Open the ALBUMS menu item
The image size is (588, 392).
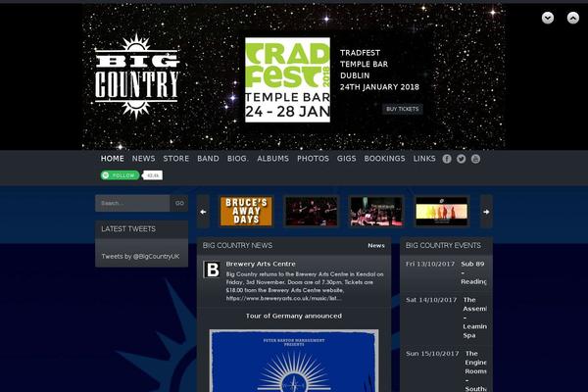click(273, 159)
